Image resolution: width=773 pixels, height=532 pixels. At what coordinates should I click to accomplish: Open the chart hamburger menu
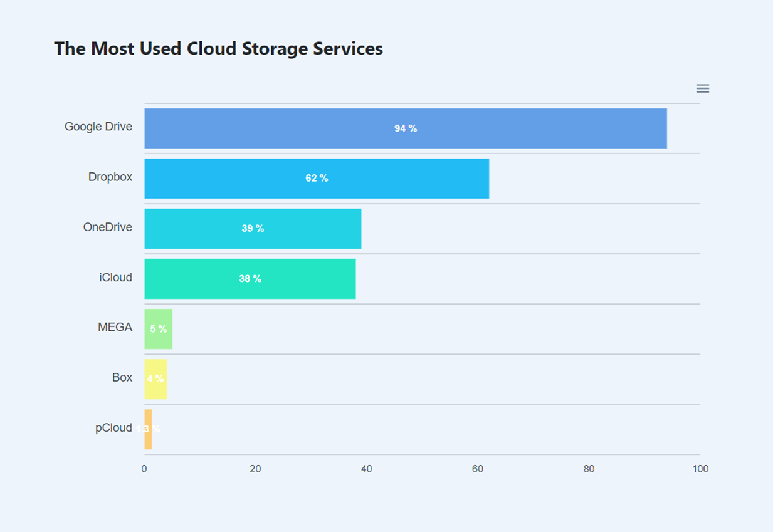[702, 88]
